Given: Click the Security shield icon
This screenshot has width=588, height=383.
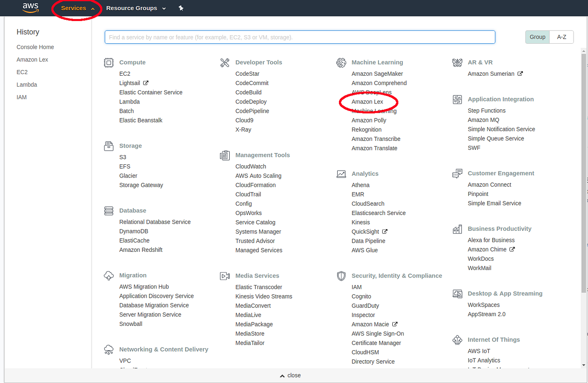Looking at the screenshot, I should [x=341, y=276].
